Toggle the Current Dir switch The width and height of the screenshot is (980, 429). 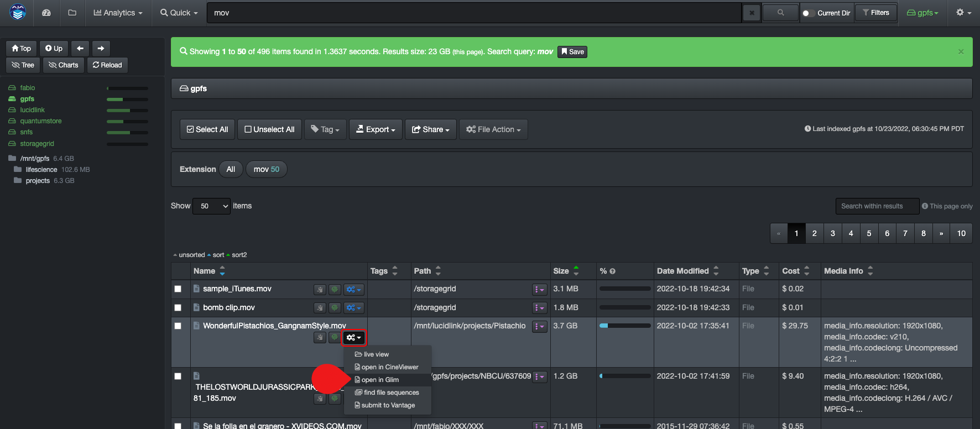click(x=808, y=13)
